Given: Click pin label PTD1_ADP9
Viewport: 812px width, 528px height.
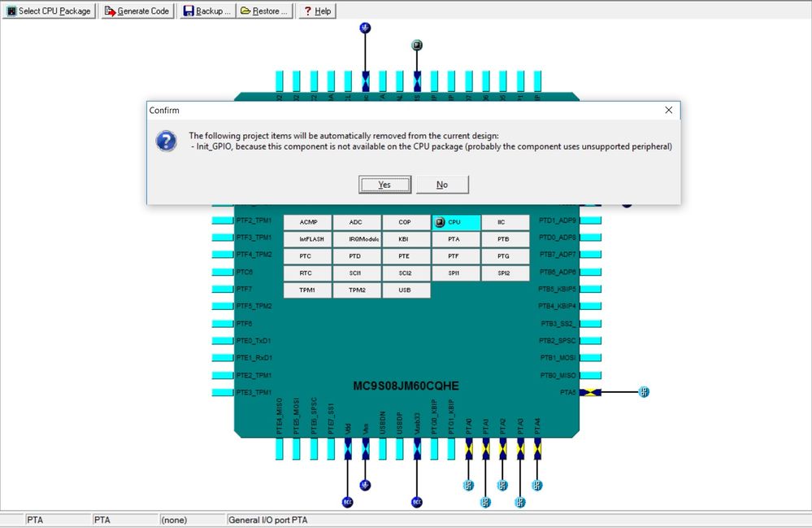Looking at the screenshot, I should pyautogui.click(x=558, y=220).
